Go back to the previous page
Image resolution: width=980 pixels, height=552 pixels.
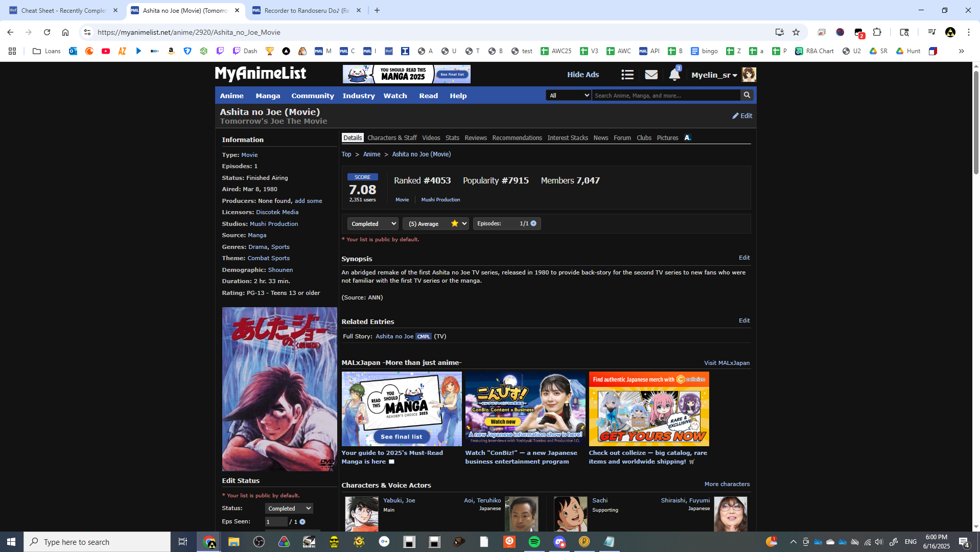click(10, 32)
